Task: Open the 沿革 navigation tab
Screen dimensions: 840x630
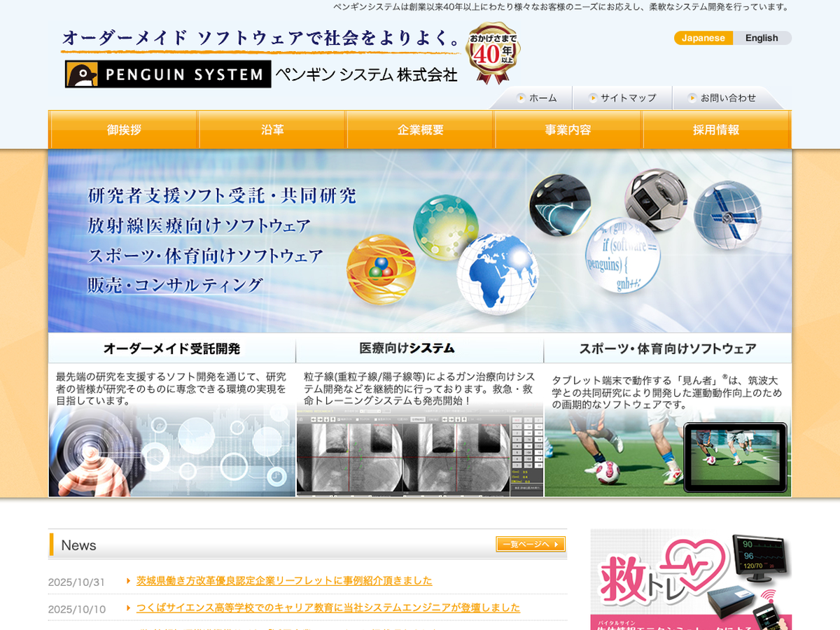Action: click(272, 129)
